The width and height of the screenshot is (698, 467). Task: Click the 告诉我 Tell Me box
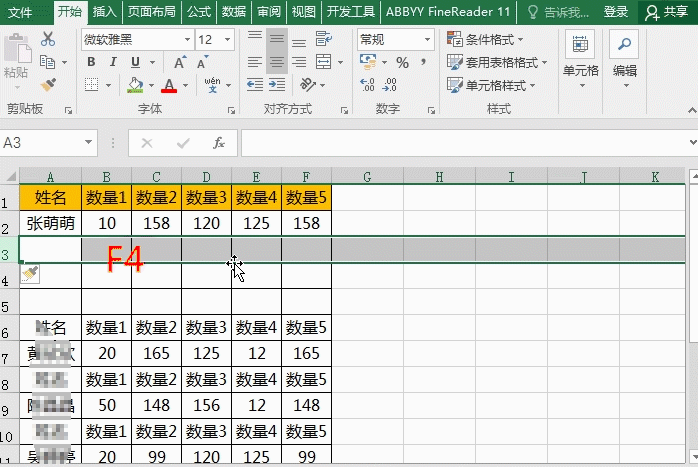coord(558,12)
